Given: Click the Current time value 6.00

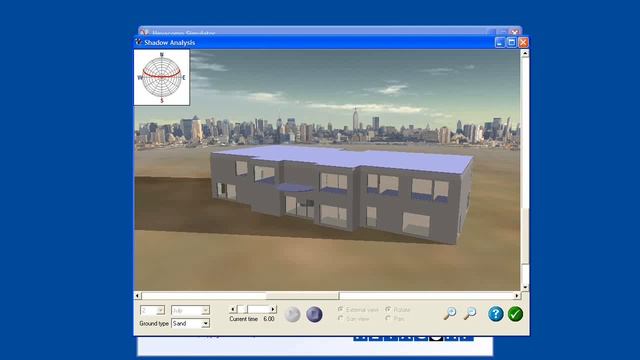Looking at the screenshot, I should [x=269, y=319].
